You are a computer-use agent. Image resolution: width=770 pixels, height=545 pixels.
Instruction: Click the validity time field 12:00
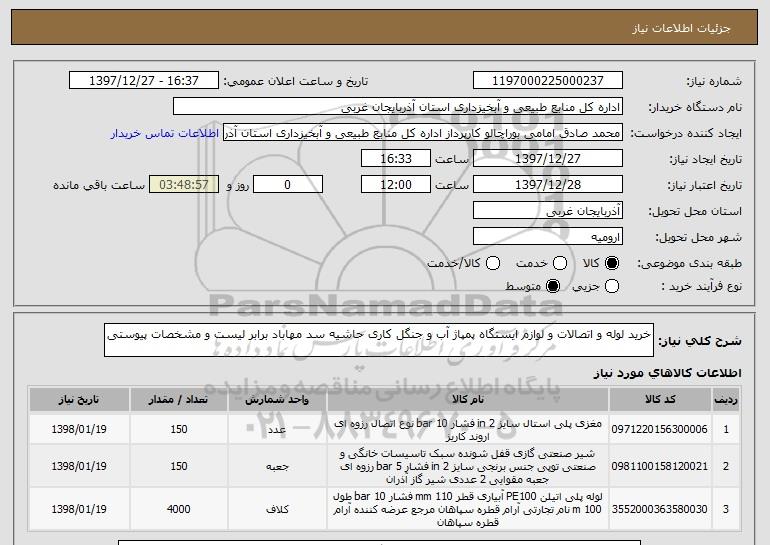pos(396,185)
